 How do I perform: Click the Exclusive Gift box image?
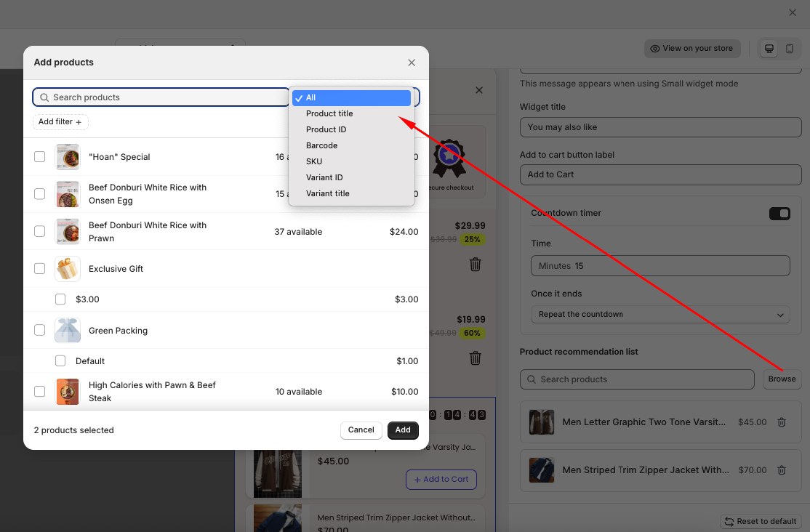click(68, 269)
